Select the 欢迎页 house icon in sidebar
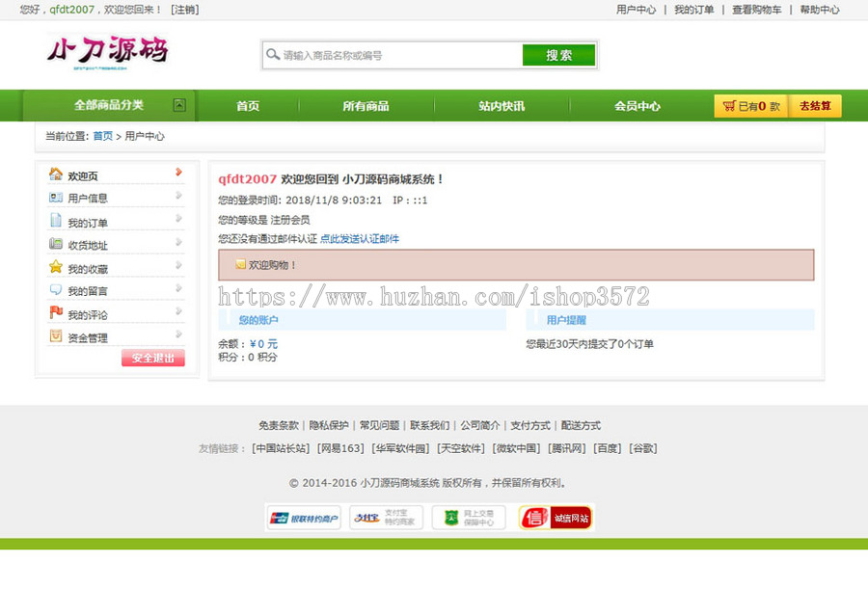868x589 pixels. pos(56,174)
